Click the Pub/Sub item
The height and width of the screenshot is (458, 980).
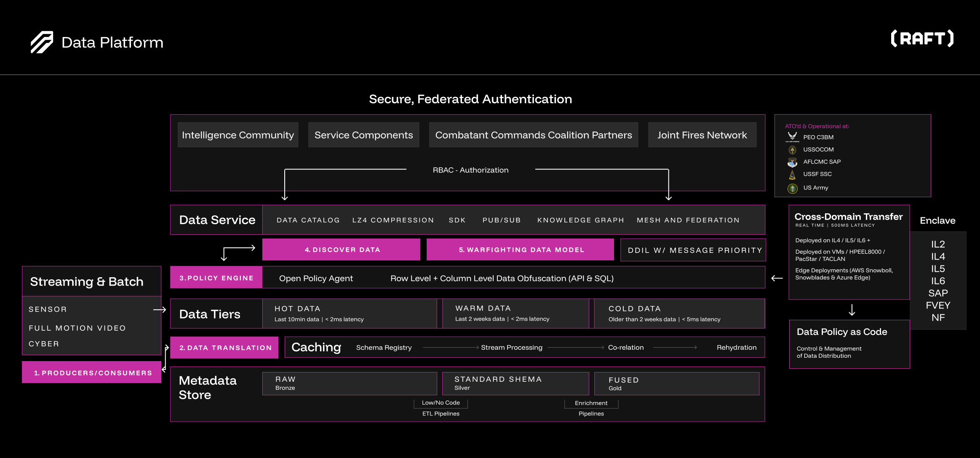click(x=502, y=220)
